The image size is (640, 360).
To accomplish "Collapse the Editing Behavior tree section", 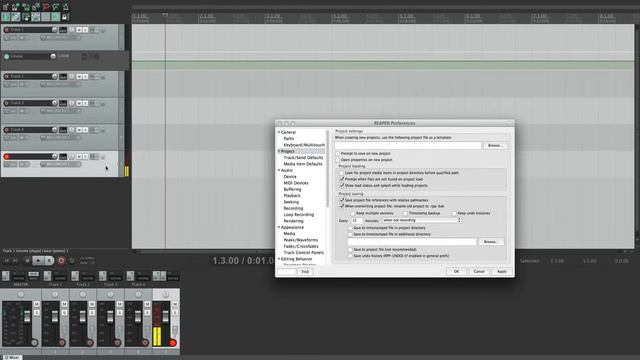I will [x=279, y=259].
